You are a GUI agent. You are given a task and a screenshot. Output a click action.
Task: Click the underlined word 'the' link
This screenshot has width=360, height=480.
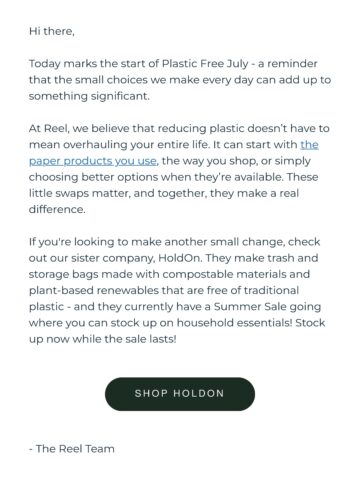(309, 145)
